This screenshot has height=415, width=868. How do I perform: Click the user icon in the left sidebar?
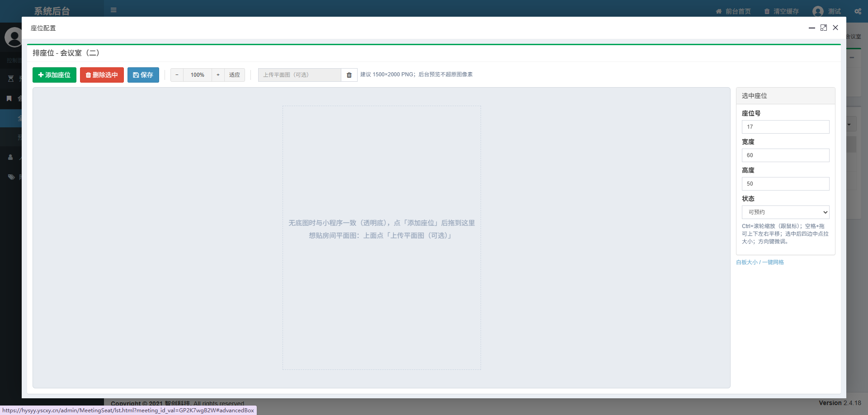(10, 157)
